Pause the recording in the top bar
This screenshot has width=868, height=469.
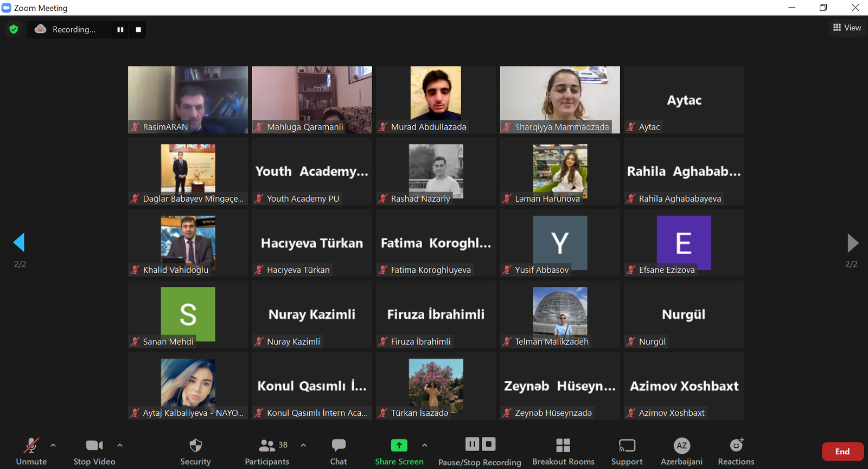(x=120, y=29)
